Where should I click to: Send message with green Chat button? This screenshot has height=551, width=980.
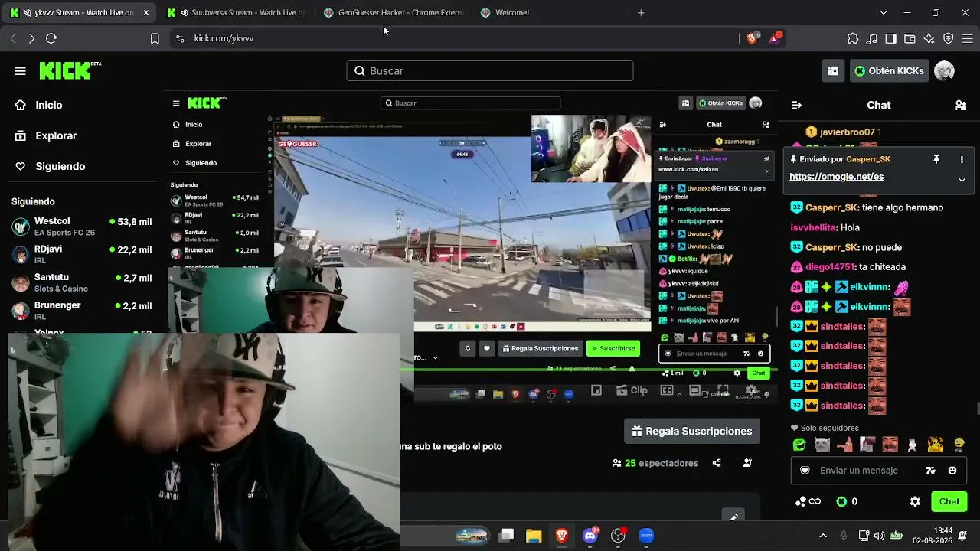pos(949,502)
